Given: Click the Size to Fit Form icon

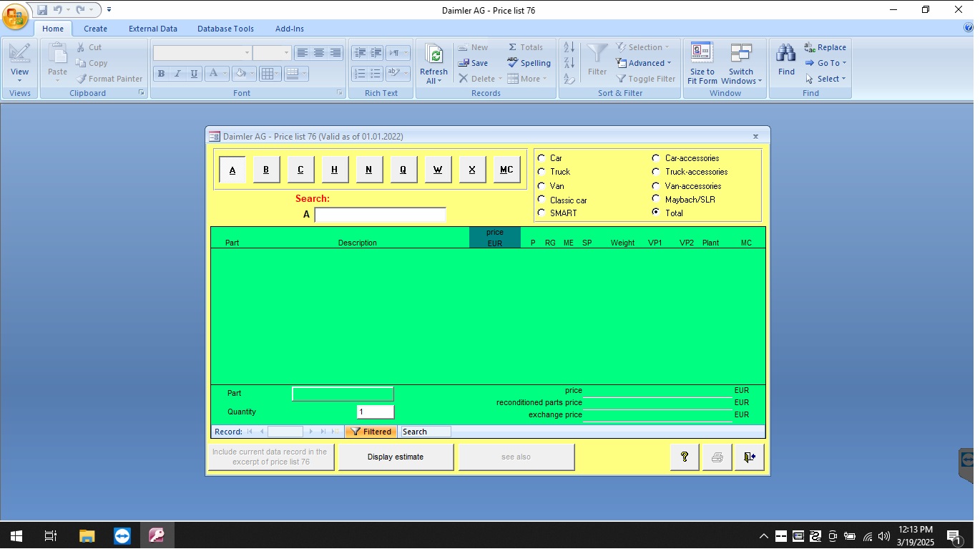Looking at the screenshot, I should [702, 54].
